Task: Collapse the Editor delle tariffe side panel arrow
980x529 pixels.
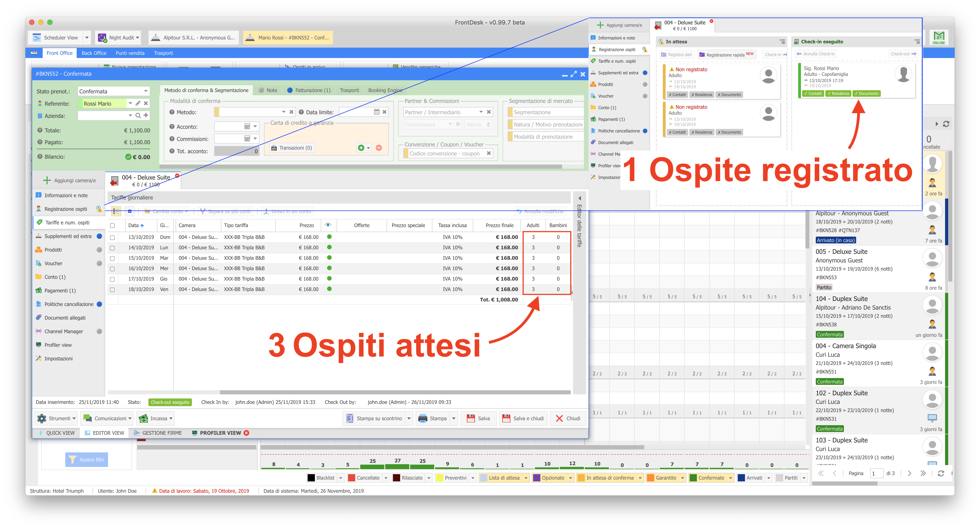Action: pos(580,198)
